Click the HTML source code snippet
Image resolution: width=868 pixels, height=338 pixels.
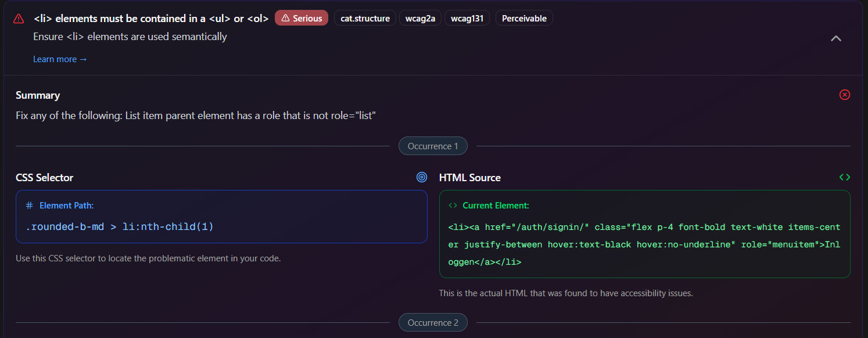644,244
